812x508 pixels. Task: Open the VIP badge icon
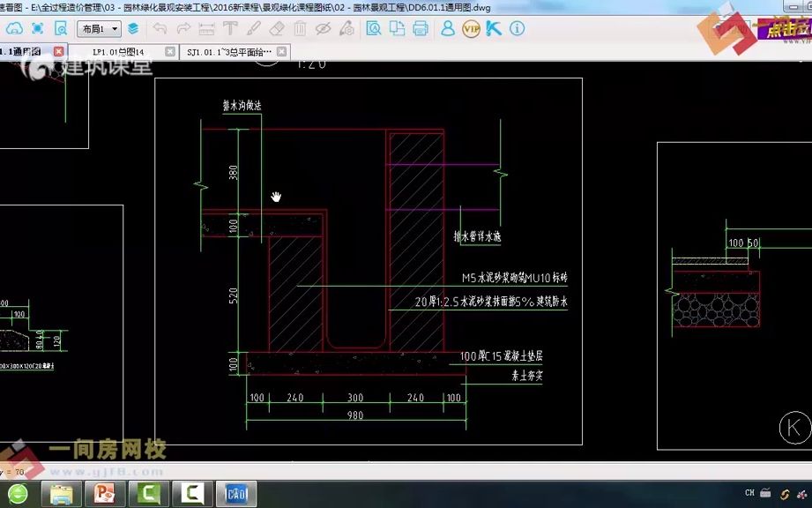point(471,28)
